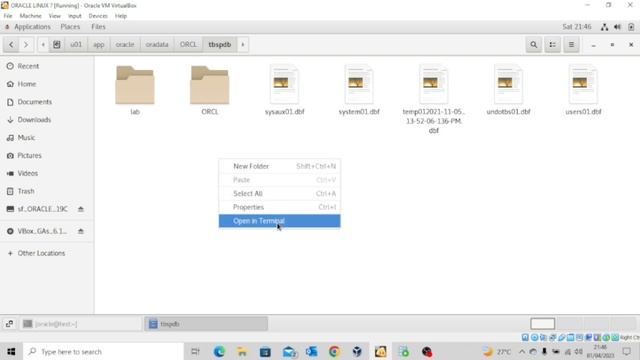Go to ORCL path bar segment

[x=188, y=44]
